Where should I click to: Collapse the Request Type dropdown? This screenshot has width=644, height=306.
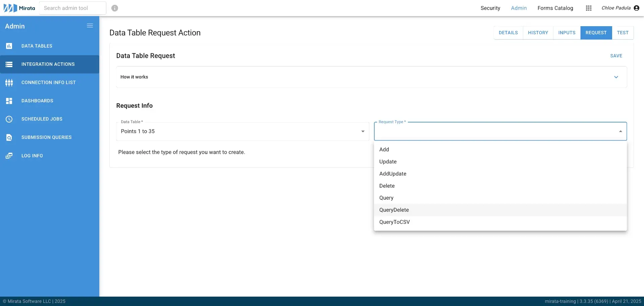pyautogui.click(x=620, y=131)
